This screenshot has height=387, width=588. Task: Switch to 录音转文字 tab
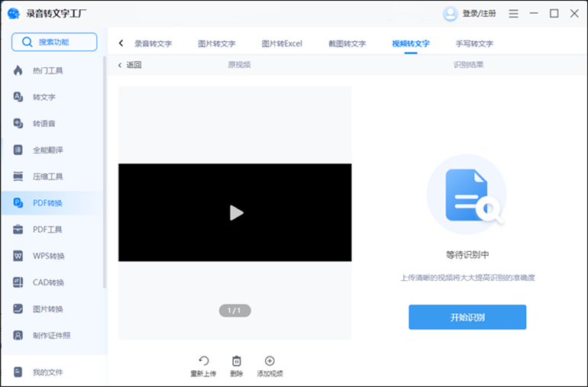click(153, 44)
